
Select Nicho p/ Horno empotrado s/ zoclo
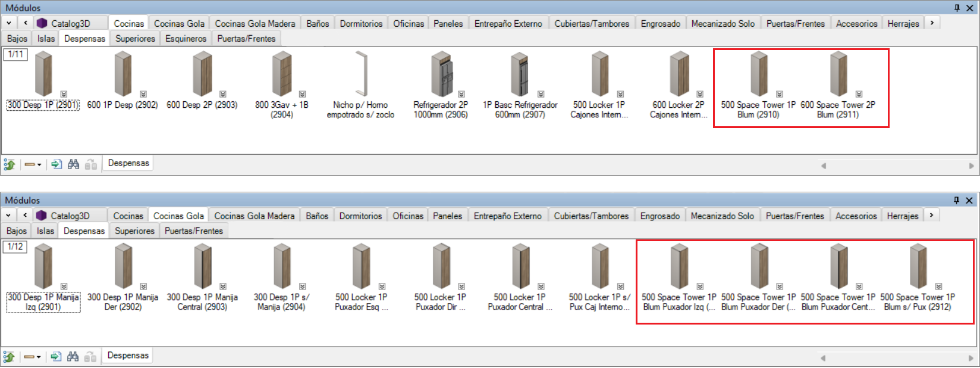pos(361,74)
